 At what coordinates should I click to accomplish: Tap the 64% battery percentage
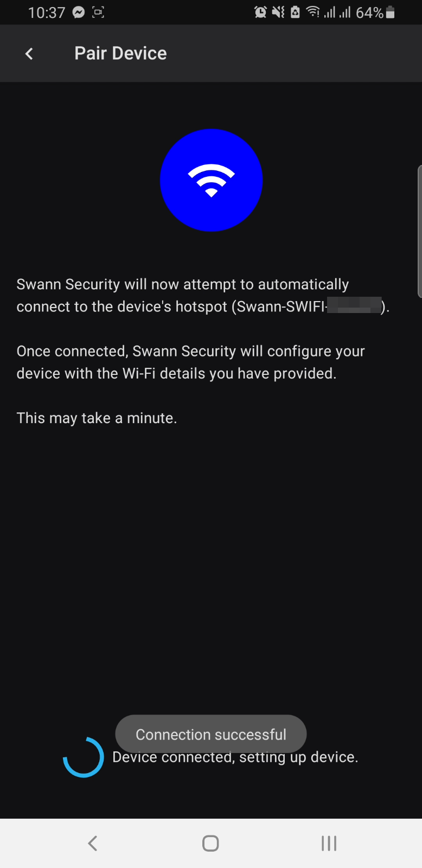point(370,12)
